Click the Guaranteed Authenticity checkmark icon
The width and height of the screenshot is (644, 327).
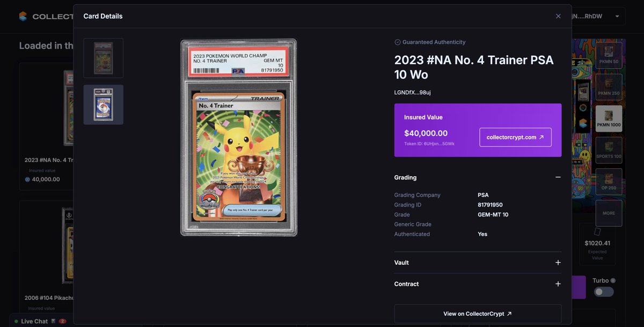[x=398, y=42]
